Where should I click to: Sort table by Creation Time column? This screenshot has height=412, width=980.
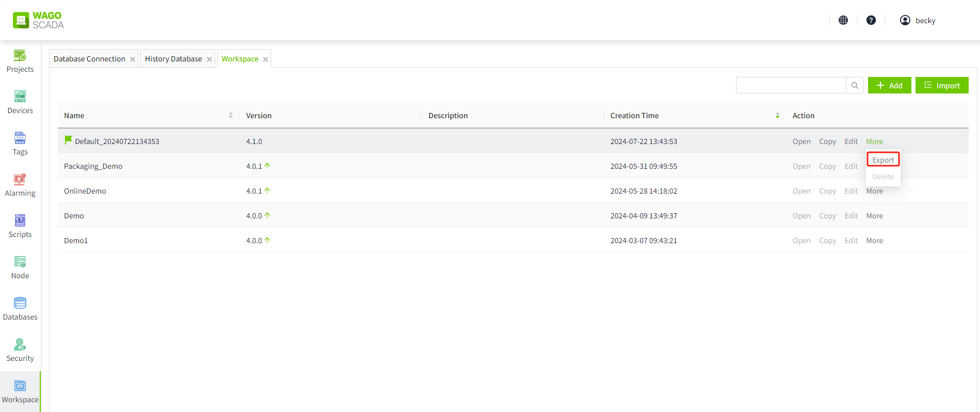[777, 116]
